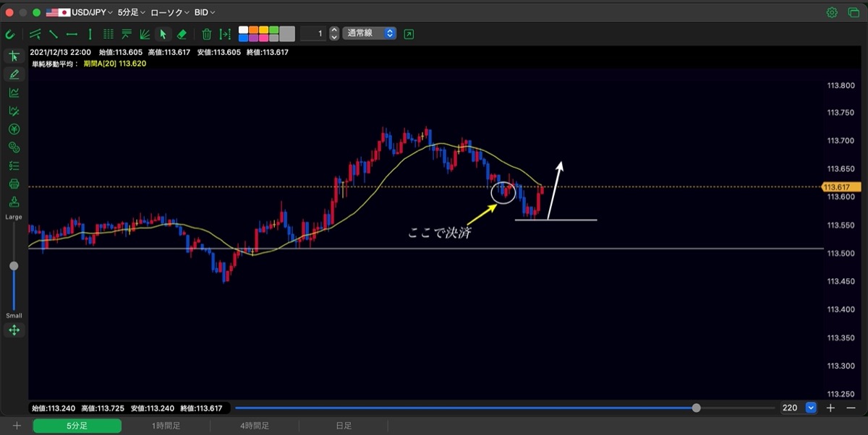Choose the horizontal line drawing tool
Viewport: 868px width, 435px height.
pyautogui.click(x=72, y=34)
